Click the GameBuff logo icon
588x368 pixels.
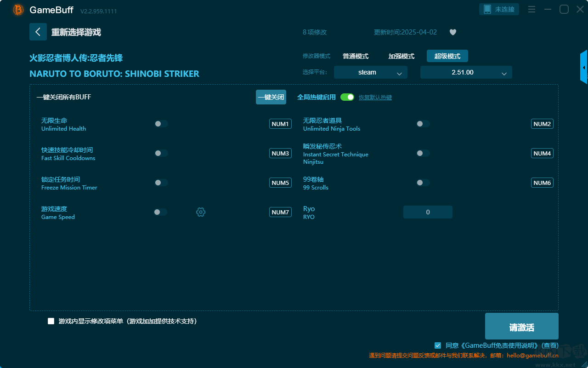tap(18, 10)
